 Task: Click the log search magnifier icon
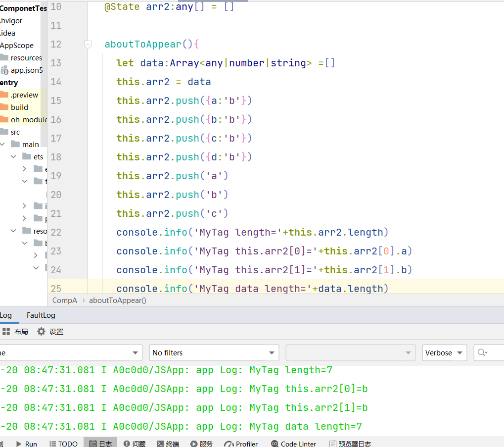pos(482,353)
